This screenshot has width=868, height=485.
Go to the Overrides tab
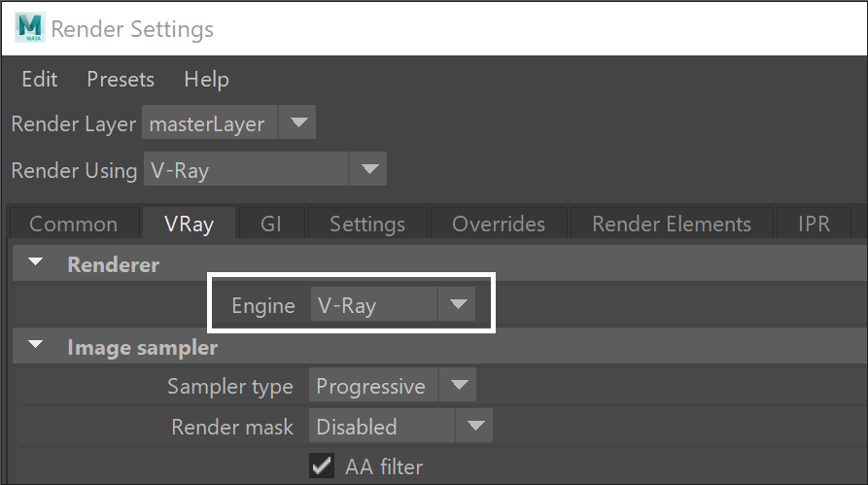tap(499, 224)
